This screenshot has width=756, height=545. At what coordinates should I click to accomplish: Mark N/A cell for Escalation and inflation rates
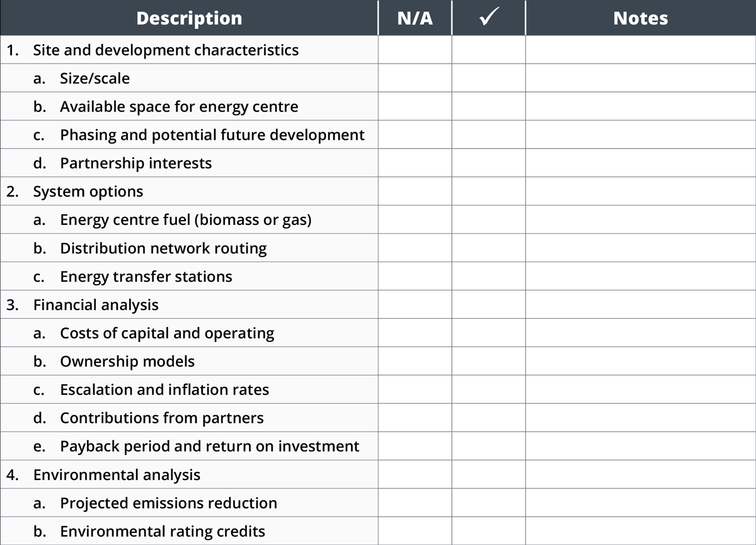click(415, 390)
